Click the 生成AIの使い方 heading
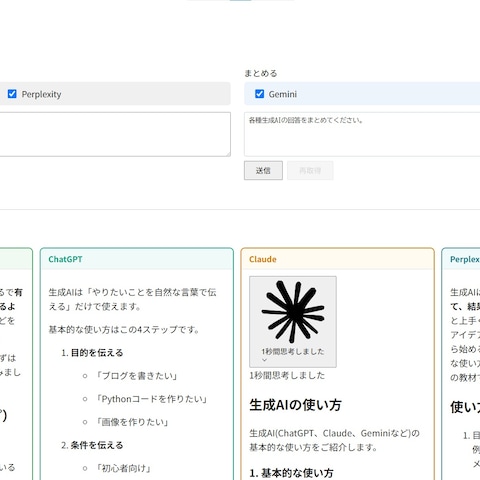 click(295, 405)
